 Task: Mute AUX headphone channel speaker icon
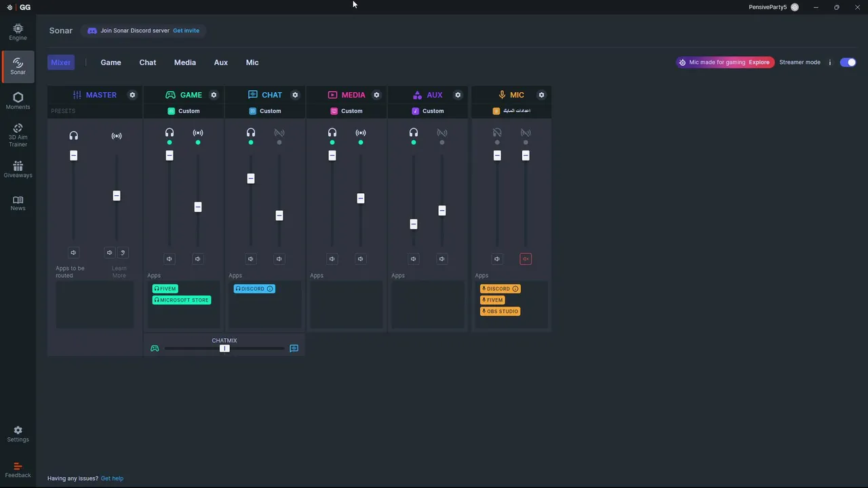pos(414,259)
